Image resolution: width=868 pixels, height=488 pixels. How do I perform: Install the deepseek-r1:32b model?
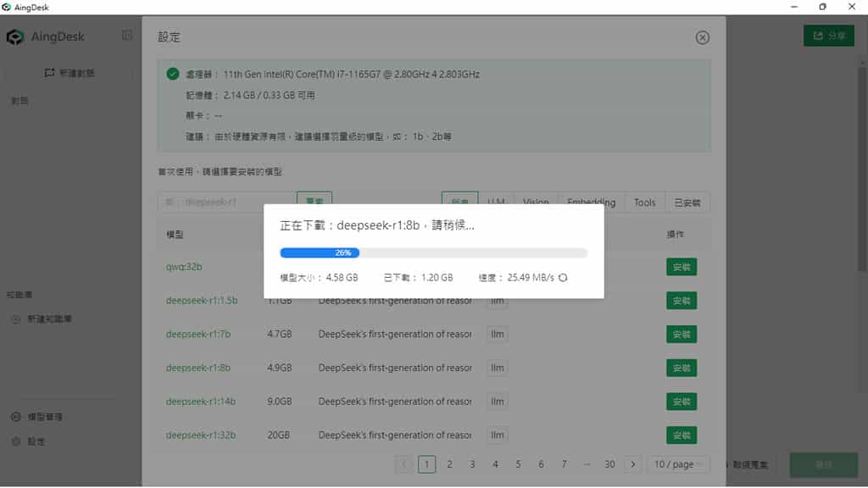681,435
